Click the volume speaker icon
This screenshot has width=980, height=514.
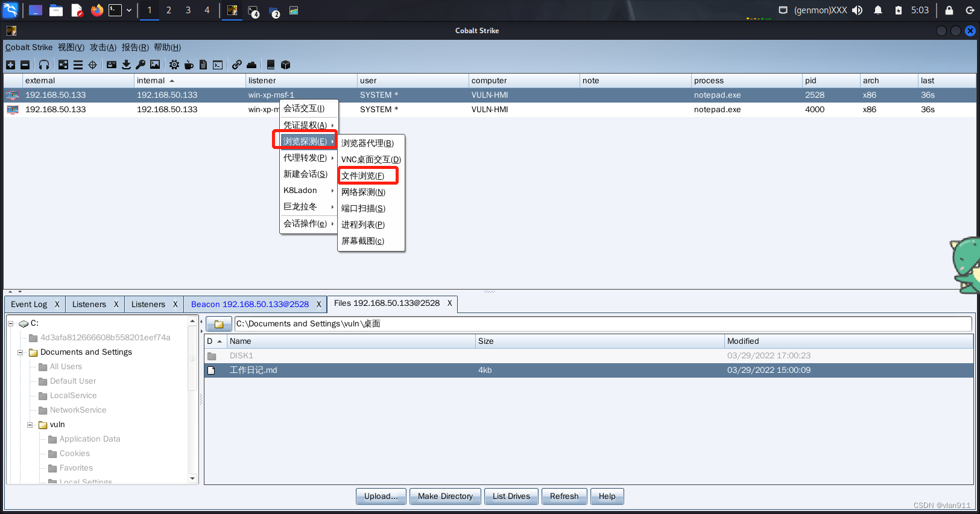click(857, 10)
